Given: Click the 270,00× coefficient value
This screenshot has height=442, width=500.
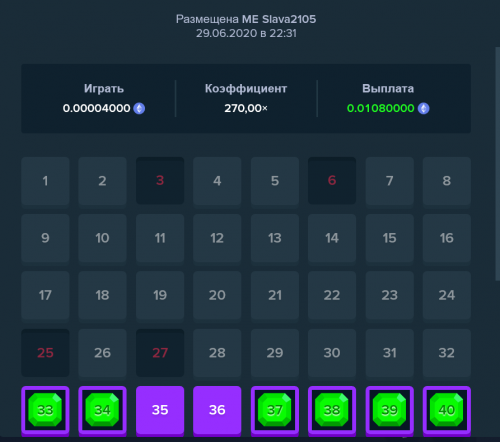Looking at the screenshot, I should click(246, 108).
